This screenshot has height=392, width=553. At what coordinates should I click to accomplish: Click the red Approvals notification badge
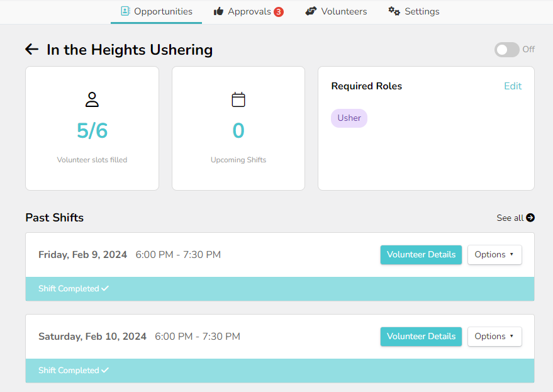[279, 12]
